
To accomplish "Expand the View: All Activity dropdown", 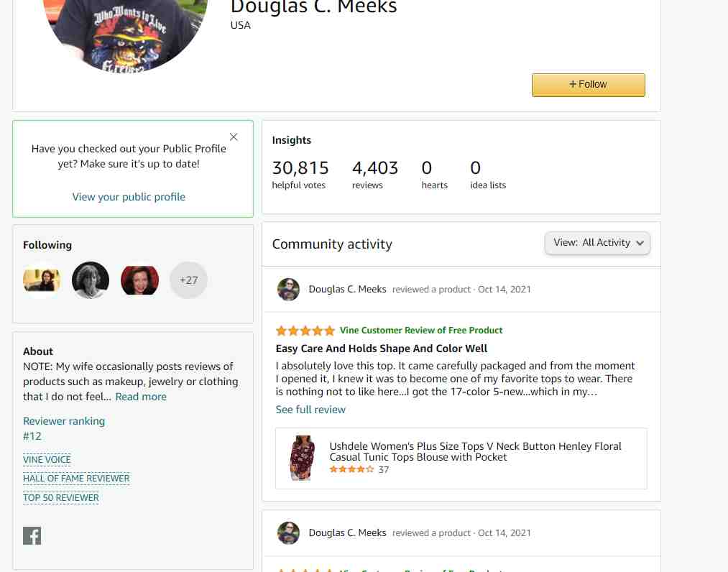I will pyautogui.click(x=597, y=243).
